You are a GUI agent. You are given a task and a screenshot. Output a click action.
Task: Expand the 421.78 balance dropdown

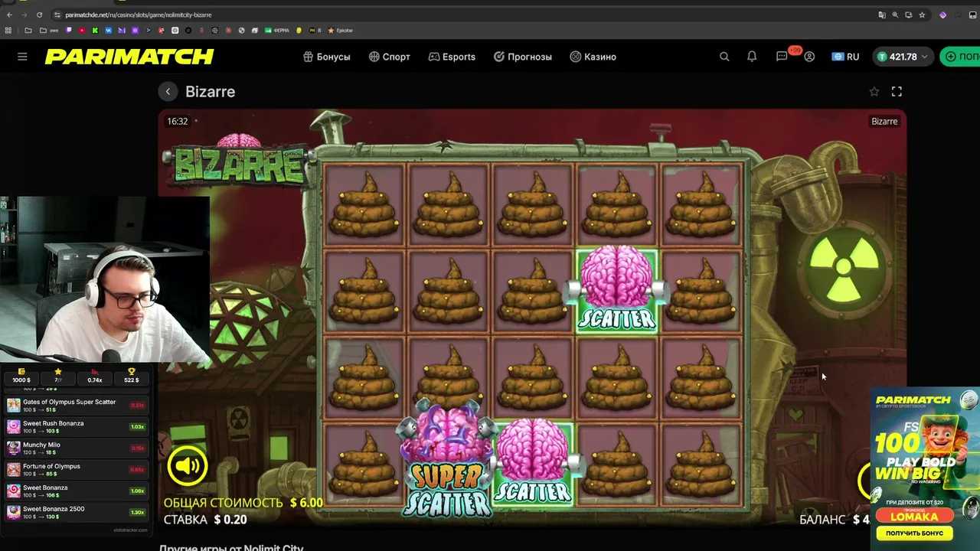point(902,57)
